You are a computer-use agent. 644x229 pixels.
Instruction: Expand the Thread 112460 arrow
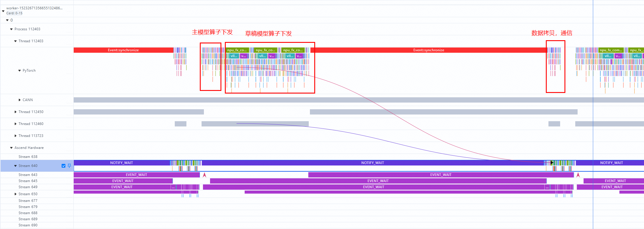tap(15, 124)
